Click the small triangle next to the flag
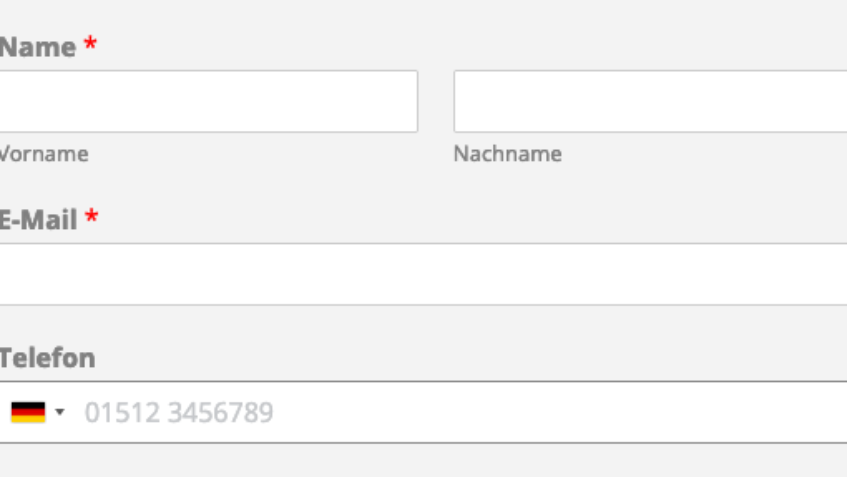Screen dimensions: 847x477 [x=60, y=412]
